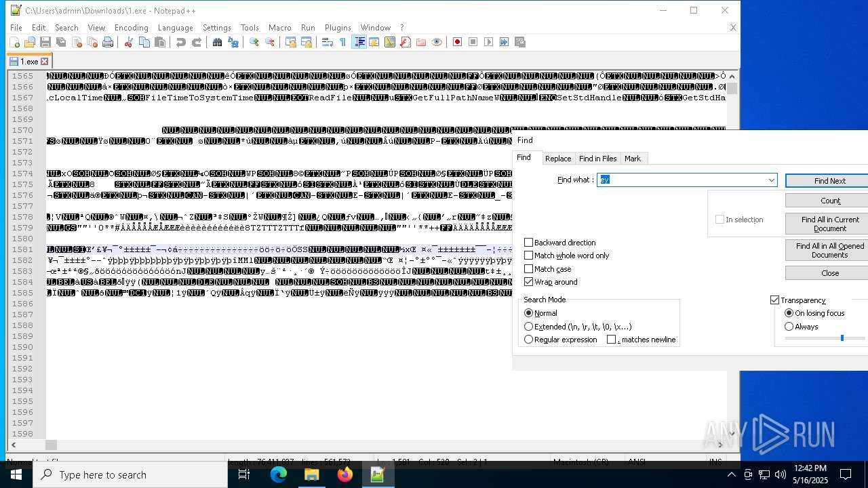Open Folder as Workspace icon
Image resolution: width=868 pixels, height=488 pixels.
click(421, 42)
